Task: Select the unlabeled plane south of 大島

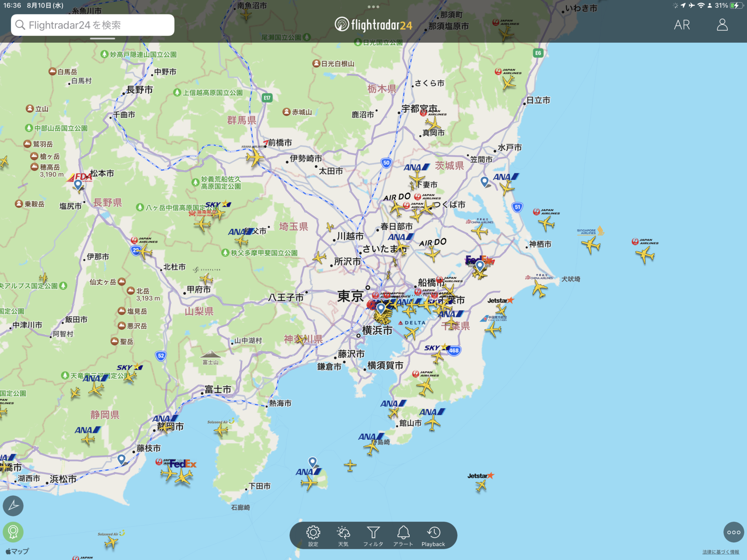Action: (x=350, y=465)
